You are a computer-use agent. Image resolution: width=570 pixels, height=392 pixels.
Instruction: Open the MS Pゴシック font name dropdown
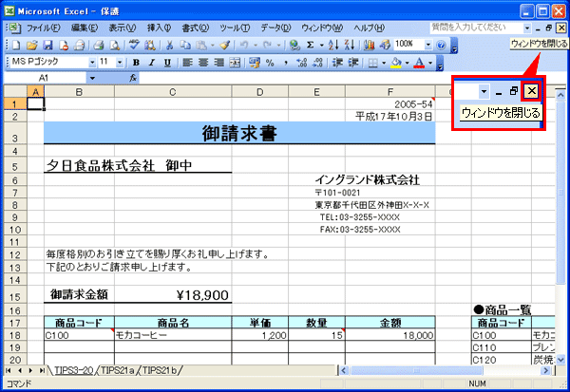92,63
